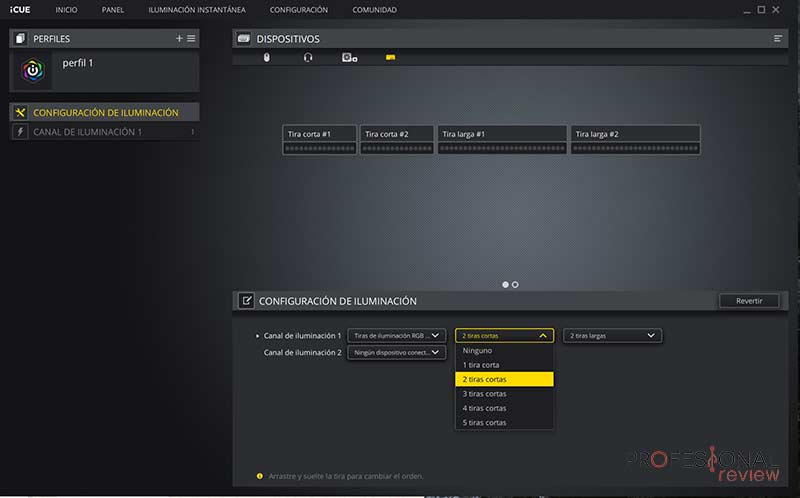Select the mouse device icon
This screenshot has width=800, height=498.
point(266,57)
